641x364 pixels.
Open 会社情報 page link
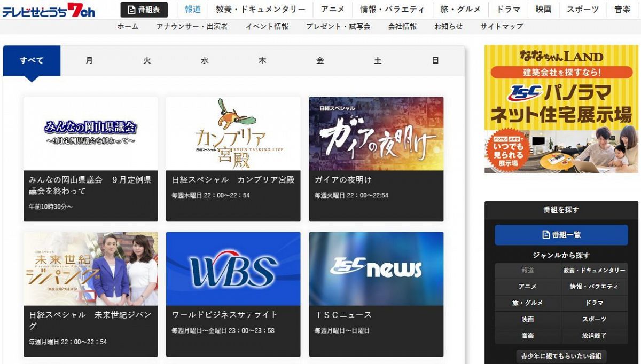pos(402,27)
